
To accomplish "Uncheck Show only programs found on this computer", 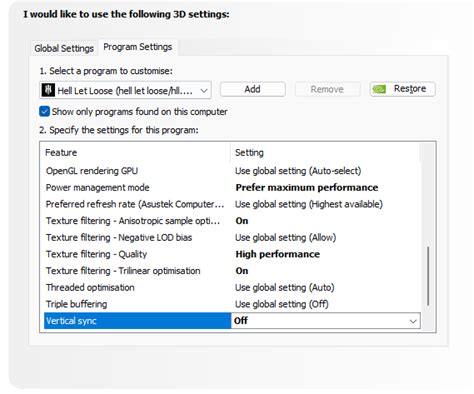I will pyautogui.click(x=44, y=111).
